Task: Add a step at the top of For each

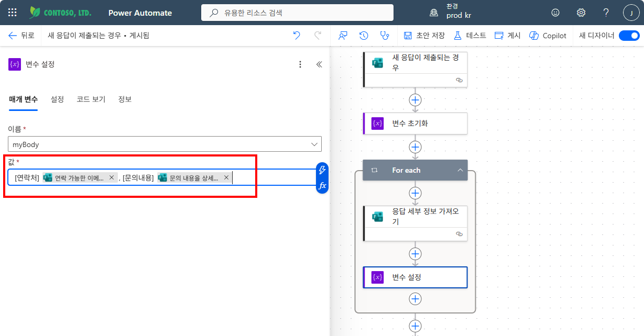Action: [x=415, y=193]
